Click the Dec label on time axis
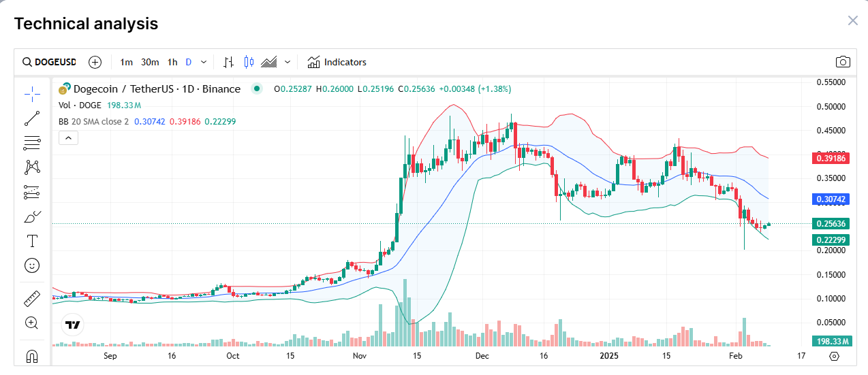This screenshot has width=868, height=375. tap(482, 355)
